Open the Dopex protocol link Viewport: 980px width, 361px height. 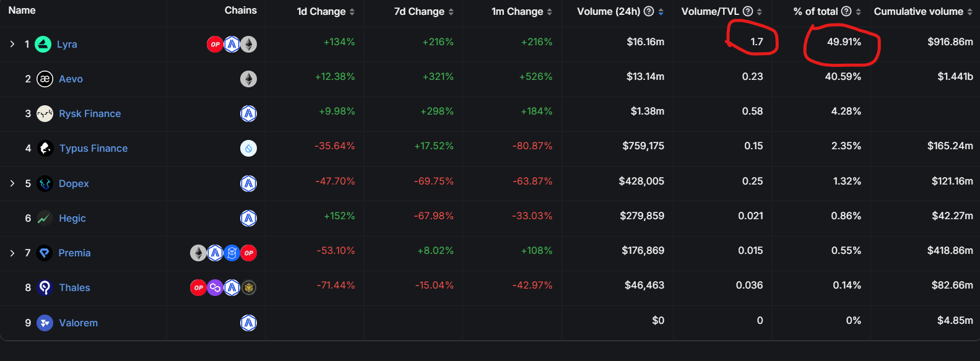[x=74, y=183]
